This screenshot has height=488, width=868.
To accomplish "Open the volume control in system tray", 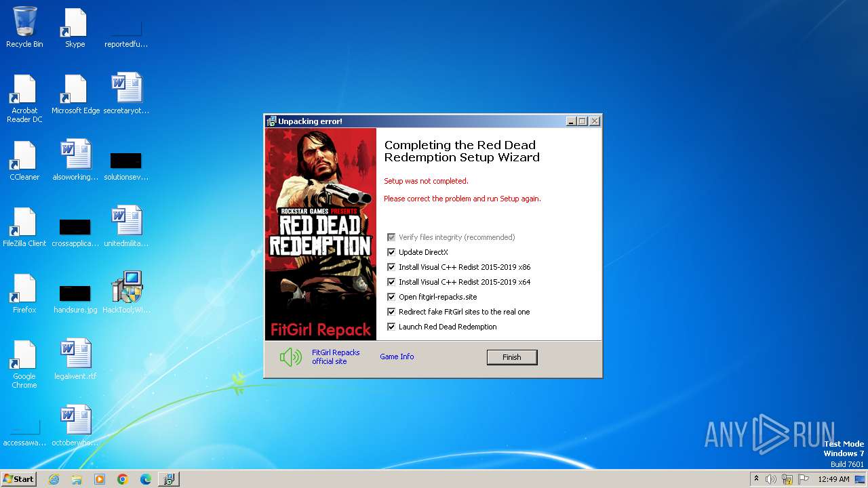I will [x=771, y=479].
